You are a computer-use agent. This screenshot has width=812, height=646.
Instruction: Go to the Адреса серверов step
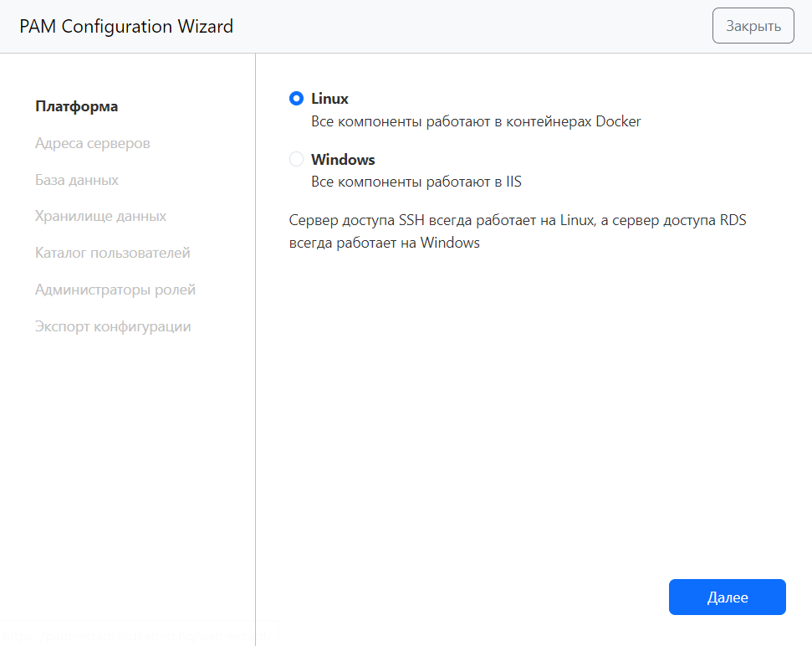click(93, 143)
